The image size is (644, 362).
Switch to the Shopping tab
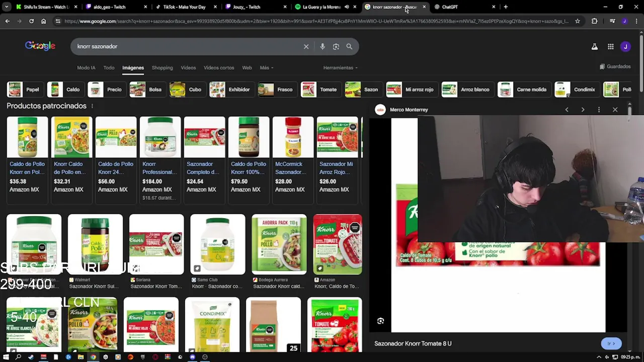[162, 68]
